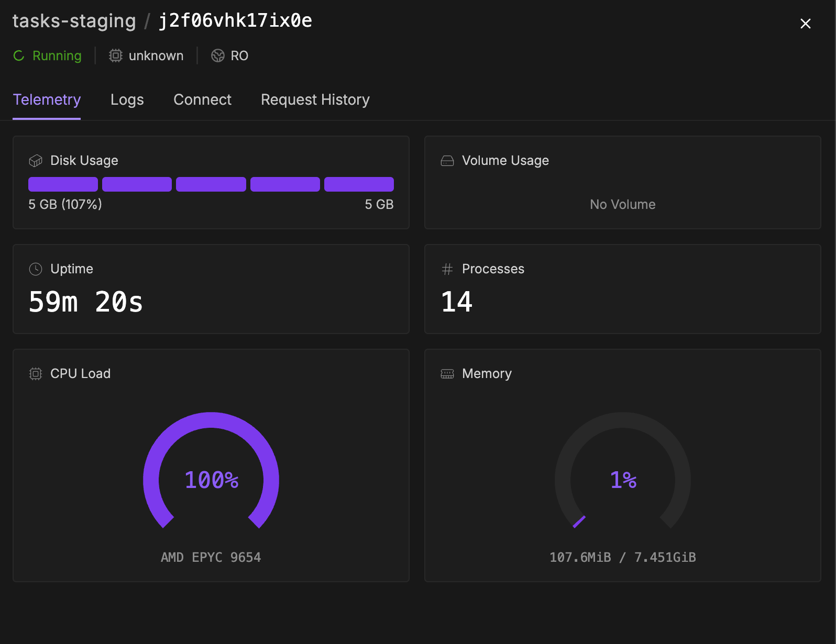Click the chip icon beside unknown

pos(116,55)
